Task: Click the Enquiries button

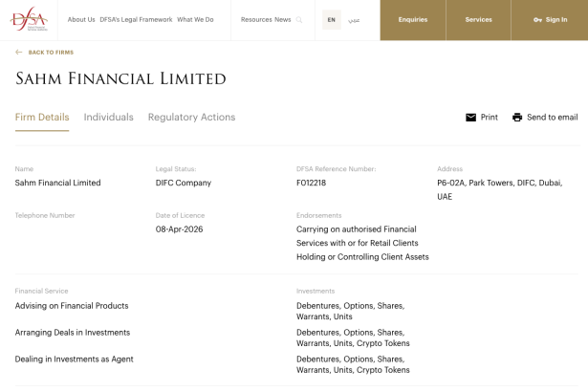Action: pos(413,20)
